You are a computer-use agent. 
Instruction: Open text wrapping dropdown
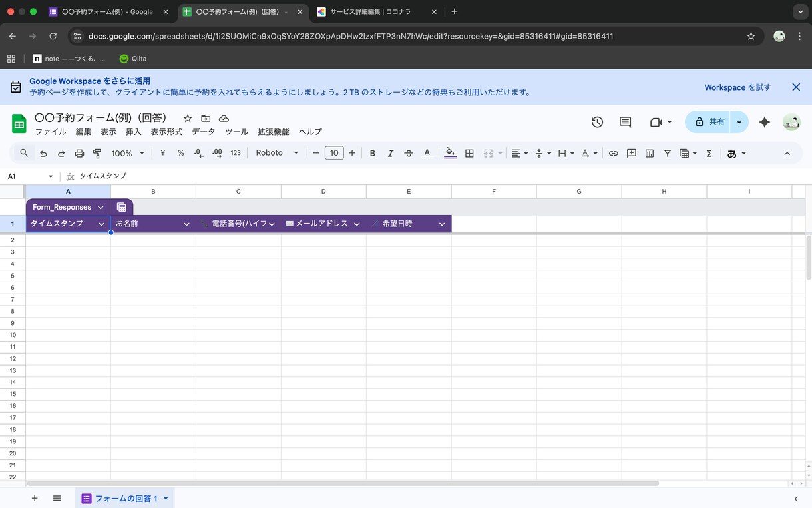566,153
